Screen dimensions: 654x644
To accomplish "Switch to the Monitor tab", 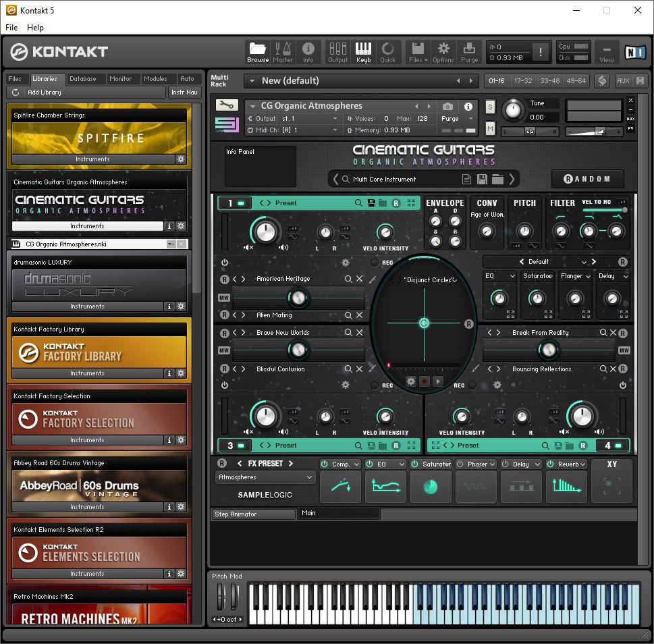I will click(x=121, y=79).
